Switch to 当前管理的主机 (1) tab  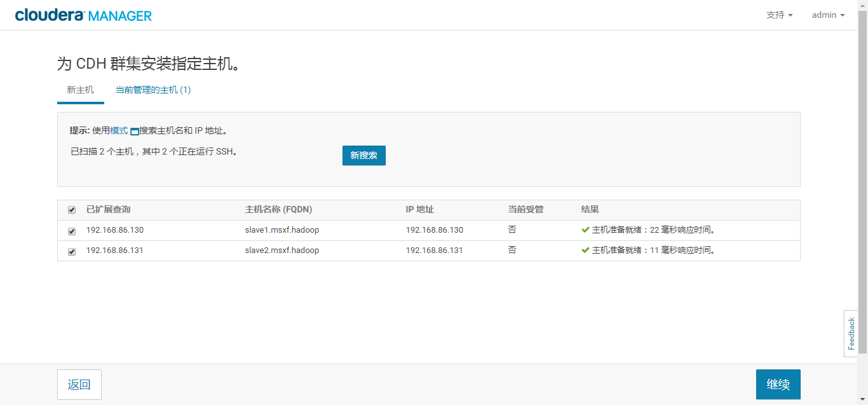point(153,90)
